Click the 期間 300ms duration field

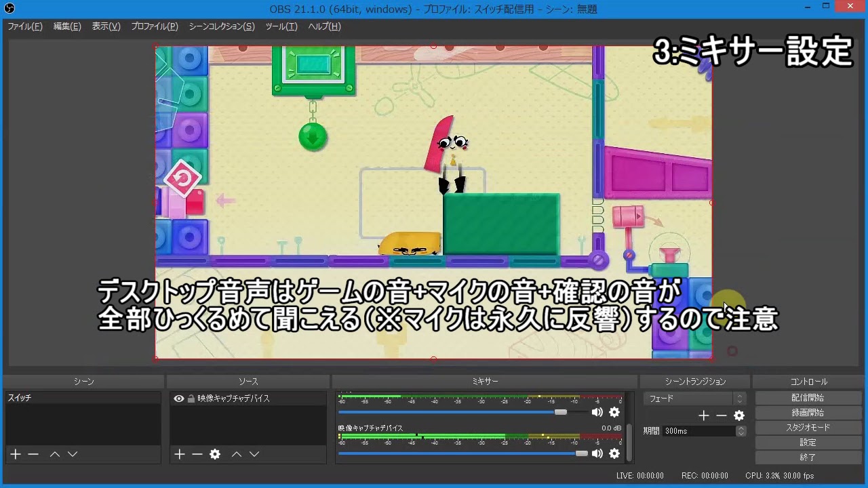[x=699, y=431]
